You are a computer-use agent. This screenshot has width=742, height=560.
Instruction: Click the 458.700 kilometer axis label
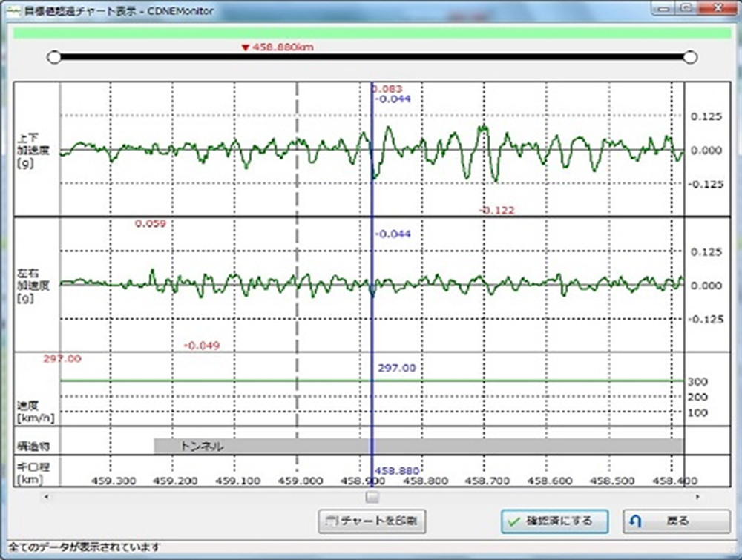[x=487, y=481]
